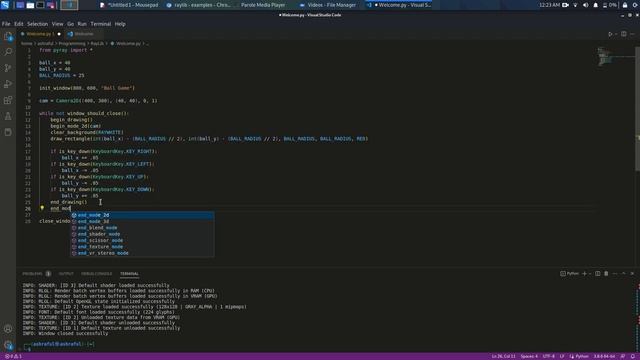Close the terminal panel with the X icon
The image size is (640, 360).
point(632,273)
